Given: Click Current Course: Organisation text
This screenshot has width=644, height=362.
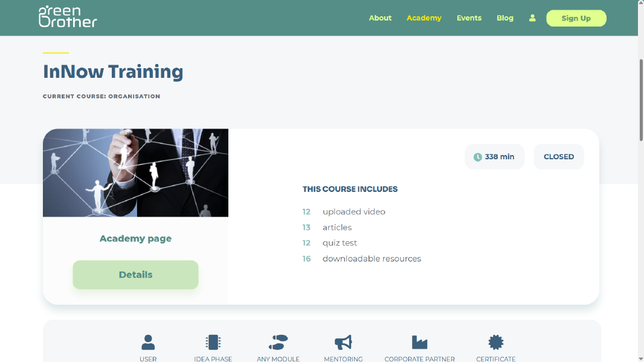Looking at the screenshot, I should tap(101, 97).
